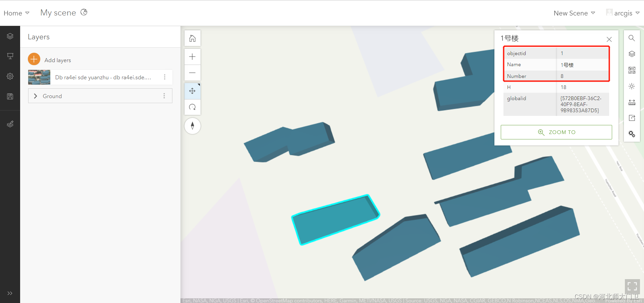Click the orange Add layers plus icon
This screenshot has width=644, height=303.
pos(34,59)
